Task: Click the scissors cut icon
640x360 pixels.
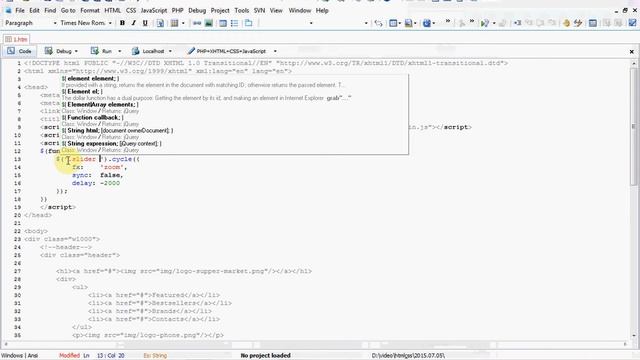Action: tap(462, 23)
